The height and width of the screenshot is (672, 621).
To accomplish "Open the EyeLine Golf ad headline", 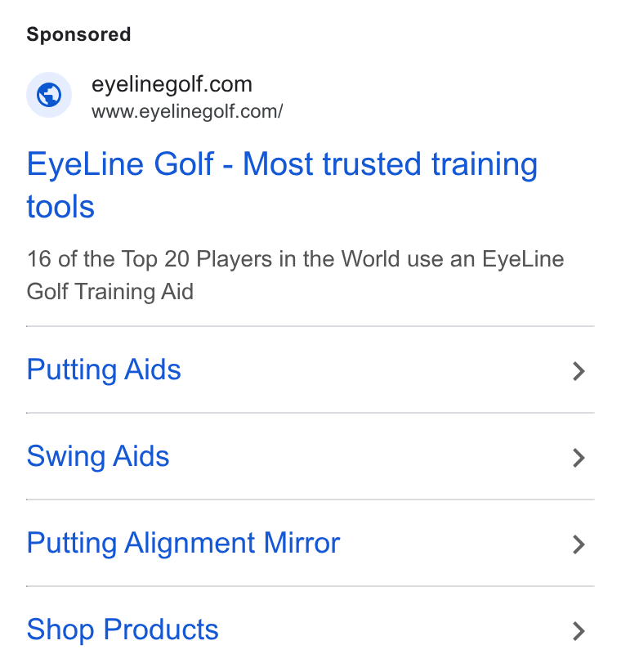I will [282, 185].
